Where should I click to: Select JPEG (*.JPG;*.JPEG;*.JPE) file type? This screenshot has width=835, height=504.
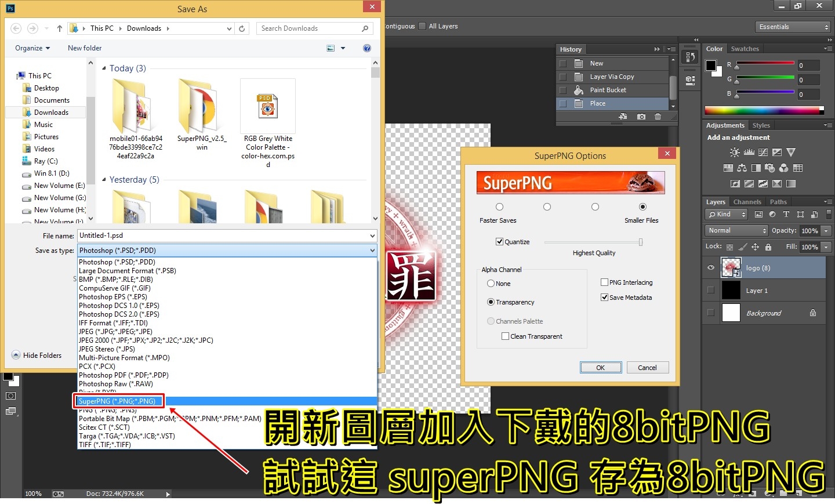[x=227, y=332]
